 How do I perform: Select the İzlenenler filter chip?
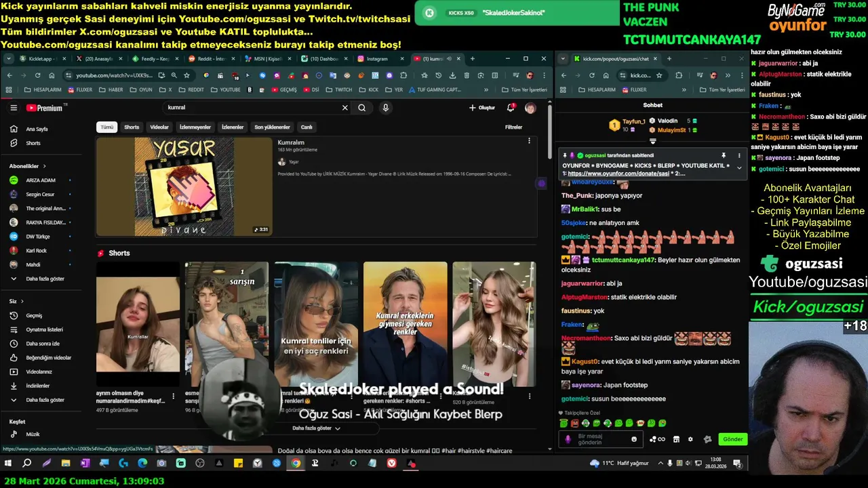tap(233, 127)
